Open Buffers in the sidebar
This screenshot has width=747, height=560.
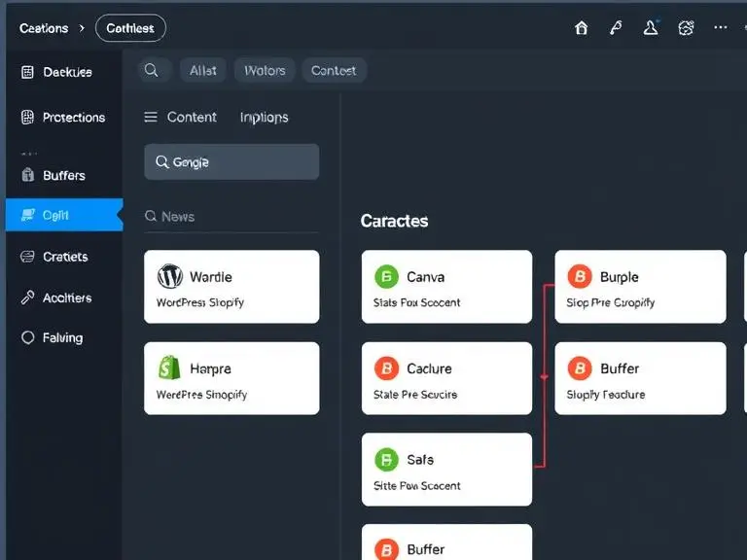[64, 175]
